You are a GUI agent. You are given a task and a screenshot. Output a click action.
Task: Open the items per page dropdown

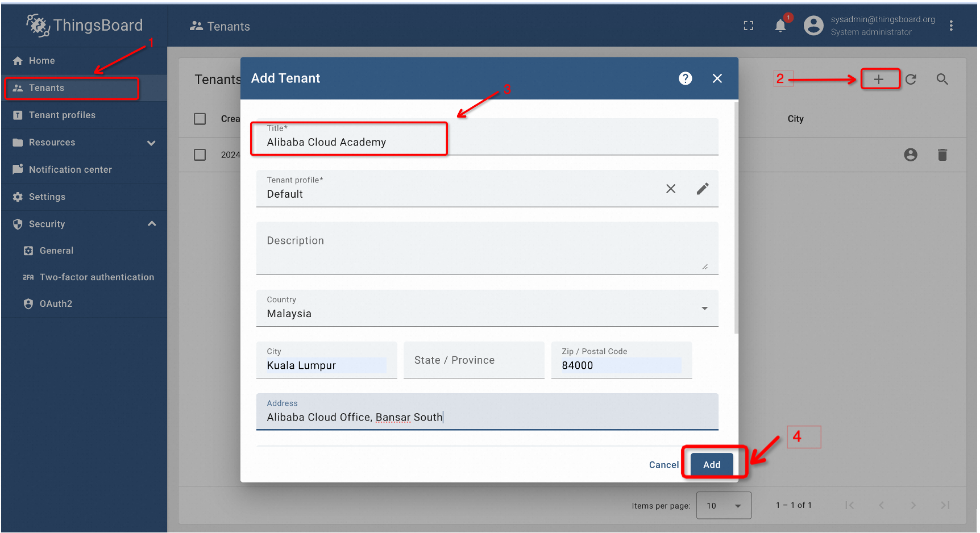point(724,506)
